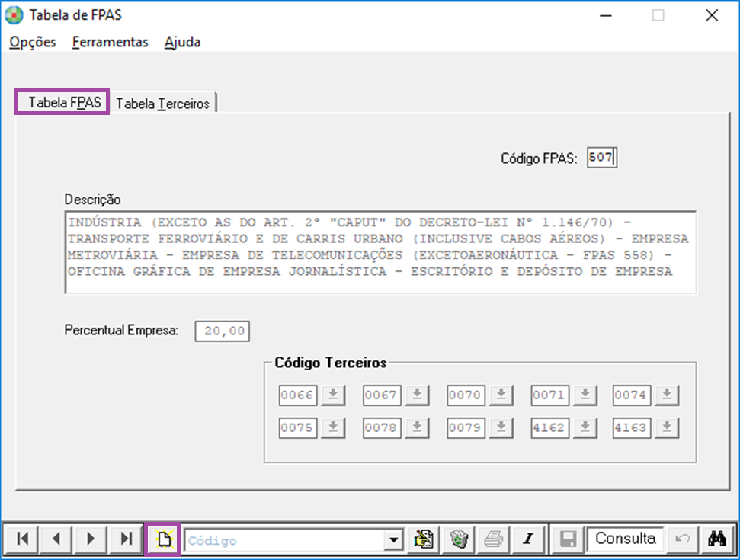Click the printer icon in toolbar
Screen dimensions: 740x560
coord(494,539)
